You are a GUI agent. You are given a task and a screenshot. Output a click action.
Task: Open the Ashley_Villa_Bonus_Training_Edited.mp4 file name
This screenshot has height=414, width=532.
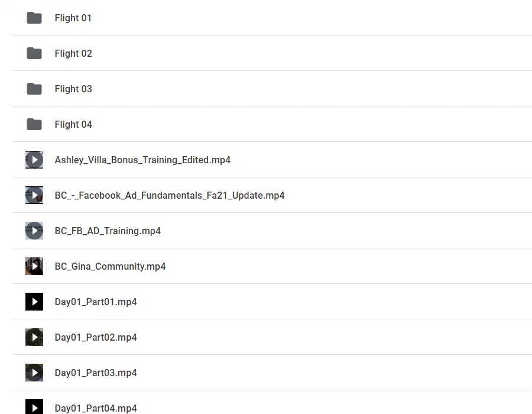[142, 160]
